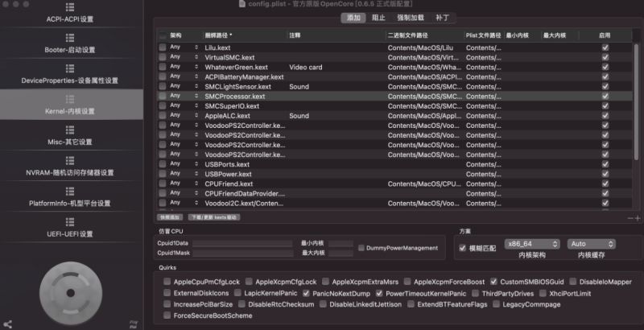Click the emulated CPU 最小内核 field
Viewport: 644px width, 330px height.
pos(341,243)
